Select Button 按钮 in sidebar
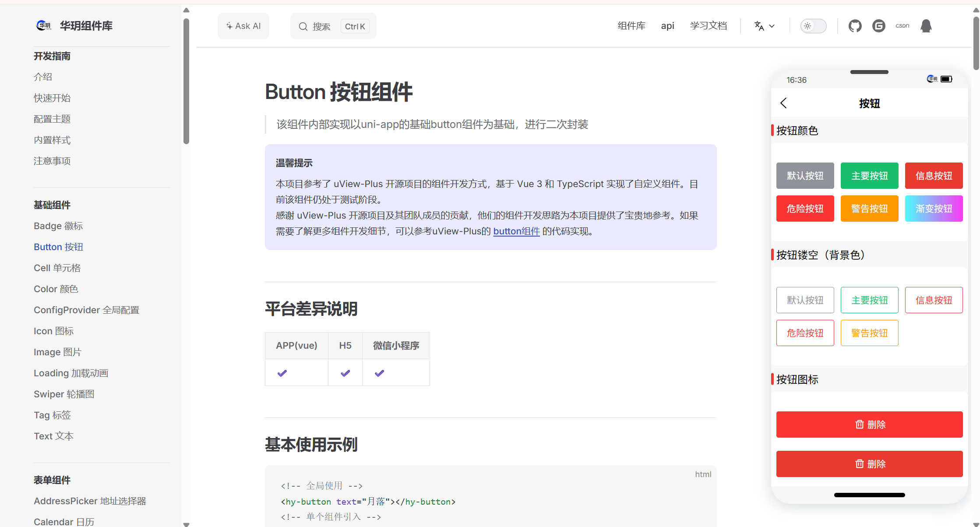This screenshot has width=980, height=527. [58, 247]
